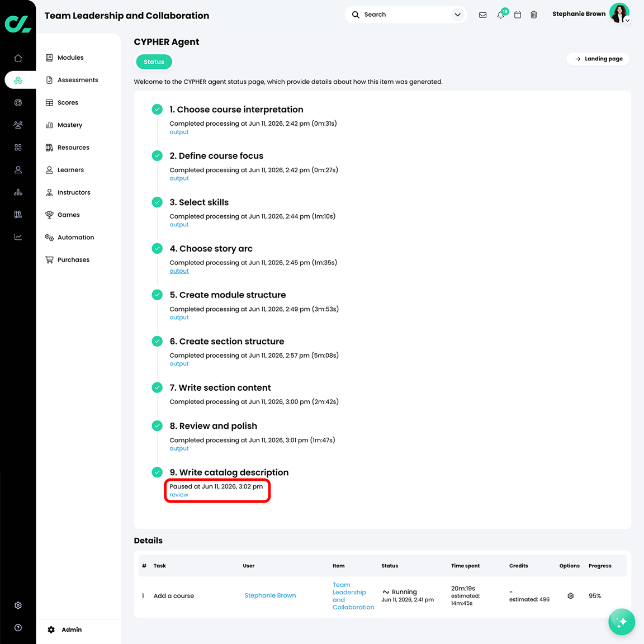Image resolution: width=644 pixels, height=644 pixels.
Task: Click the Progress column header
Action: pyautogui.click(x=600, y=566)
